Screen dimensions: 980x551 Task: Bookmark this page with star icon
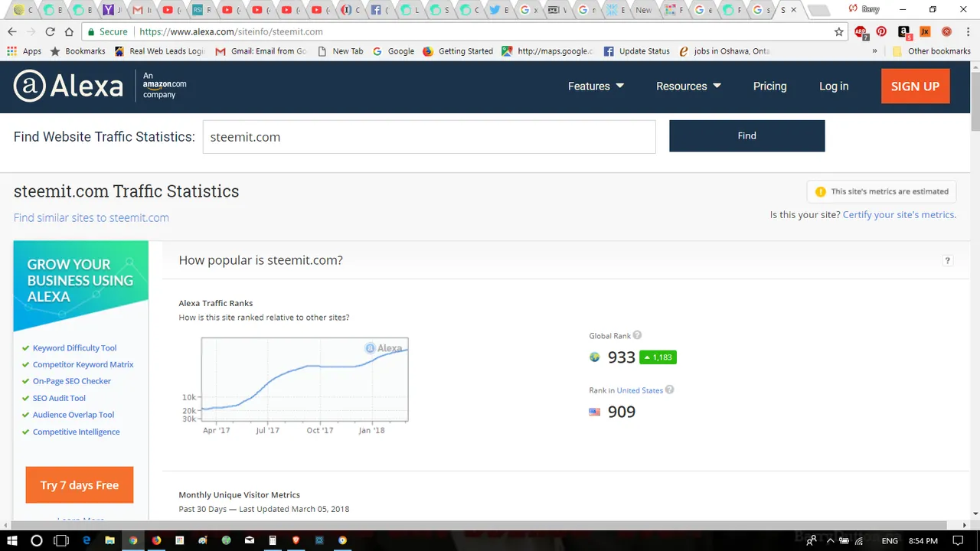(839, 31)
